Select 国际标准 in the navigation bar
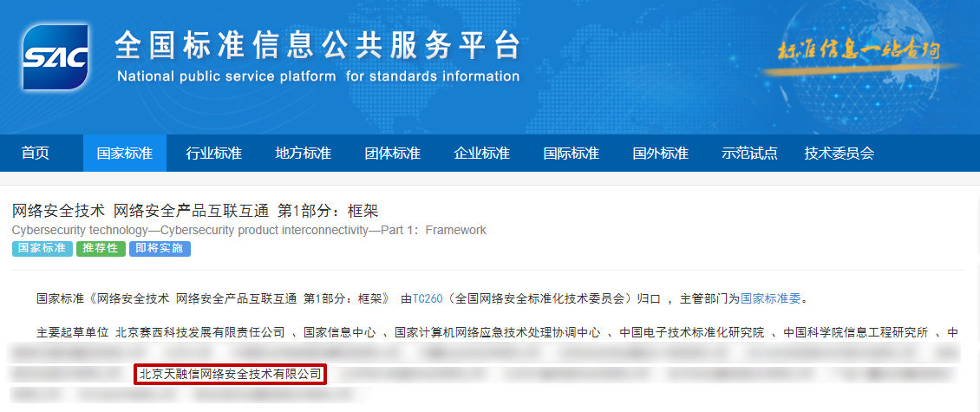The width and height of the screenshot is (980, 412). 571,154
